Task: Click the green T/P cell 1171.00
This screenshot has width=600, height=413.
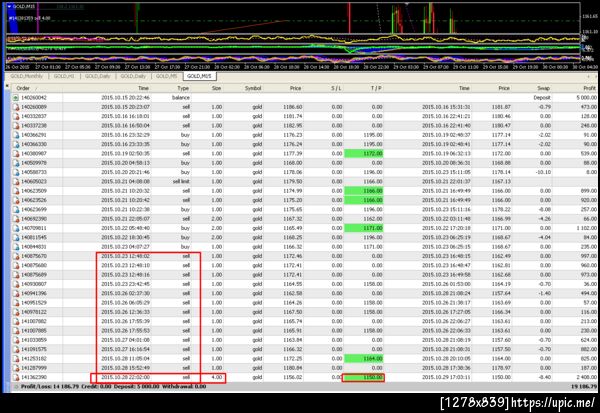Action: pos(364,228)
